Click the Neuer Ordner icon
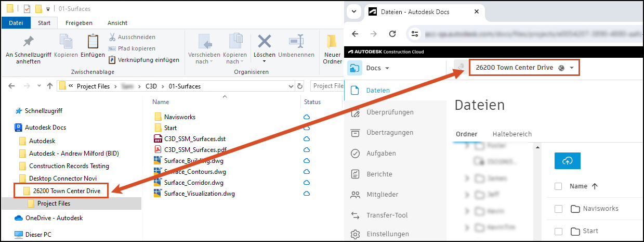The height and width of the screenshot is (242, 644). click(x=332, y=41)
